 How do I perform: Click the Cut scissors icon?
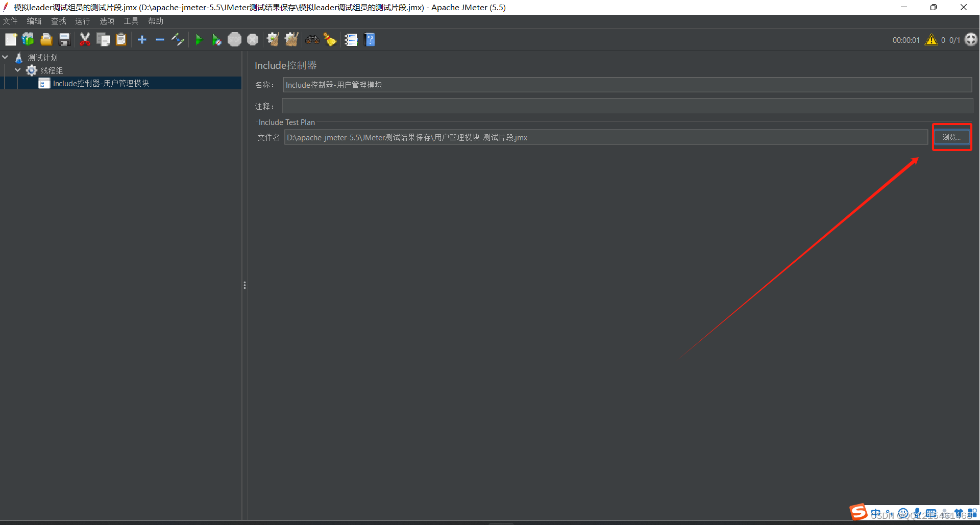(85, 40)
